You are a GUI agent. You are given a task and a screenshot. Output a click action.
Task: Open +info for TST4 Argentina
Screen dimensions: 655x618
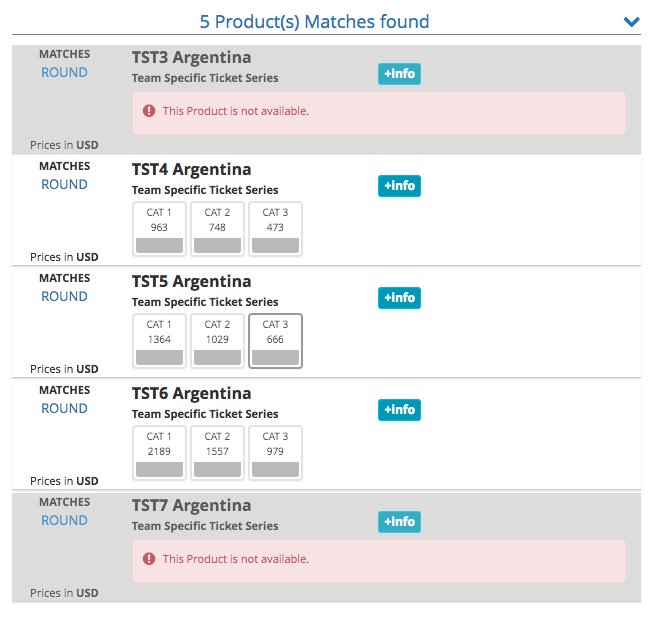click(x=399, y=186)
